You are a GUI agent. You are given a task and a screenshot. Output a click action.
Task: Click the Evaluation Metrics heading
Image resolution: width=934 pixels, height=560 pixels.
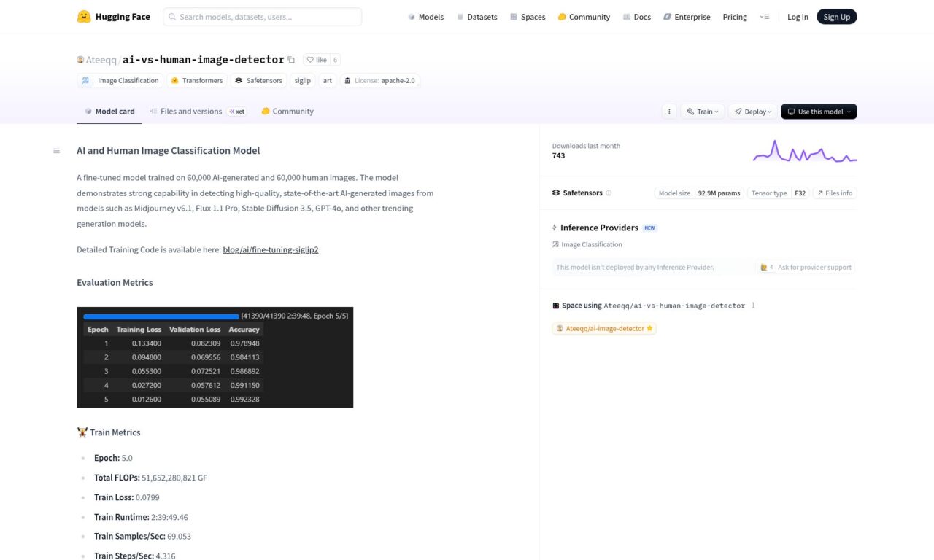[115, 282]
